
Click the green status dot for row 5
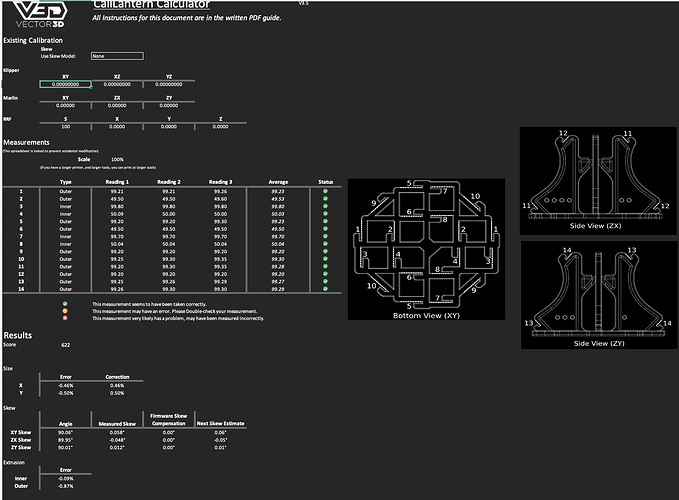[x=325, y=221]
